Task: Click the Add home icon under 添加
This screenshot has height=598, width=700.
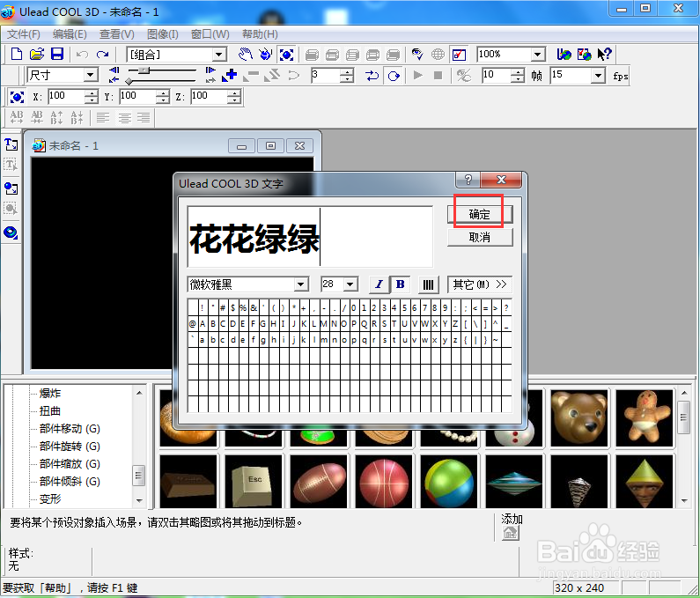Action: 511,533
